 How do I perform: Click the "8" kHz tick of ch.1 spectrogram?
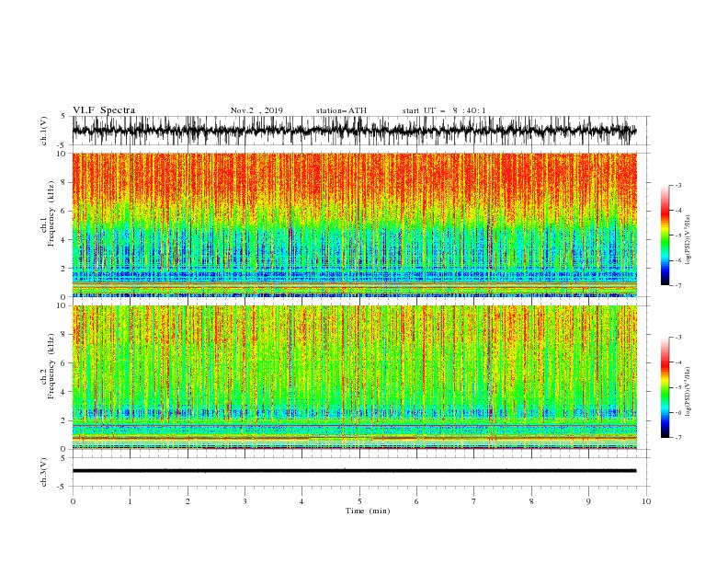coord(64,182)
